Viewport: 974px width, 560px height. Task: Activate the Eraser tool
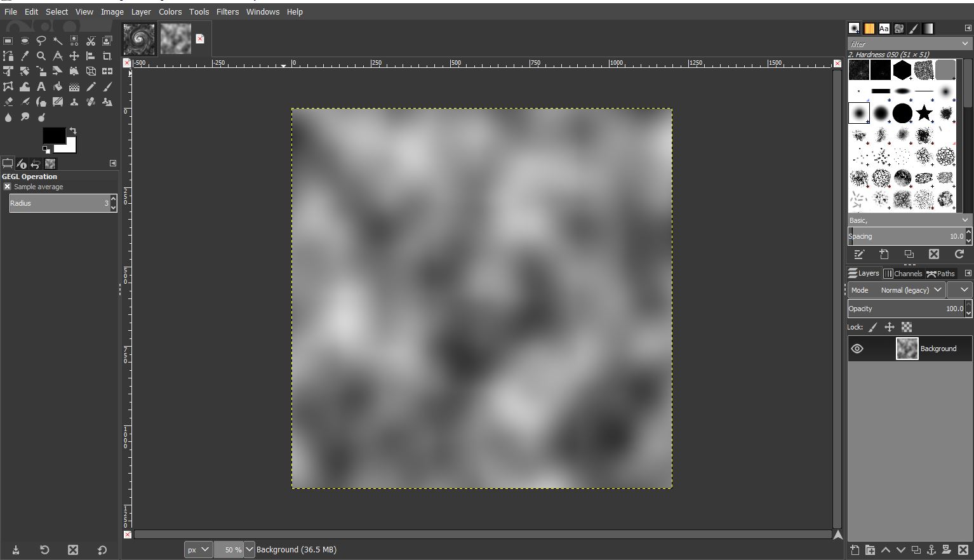[8, 102]
